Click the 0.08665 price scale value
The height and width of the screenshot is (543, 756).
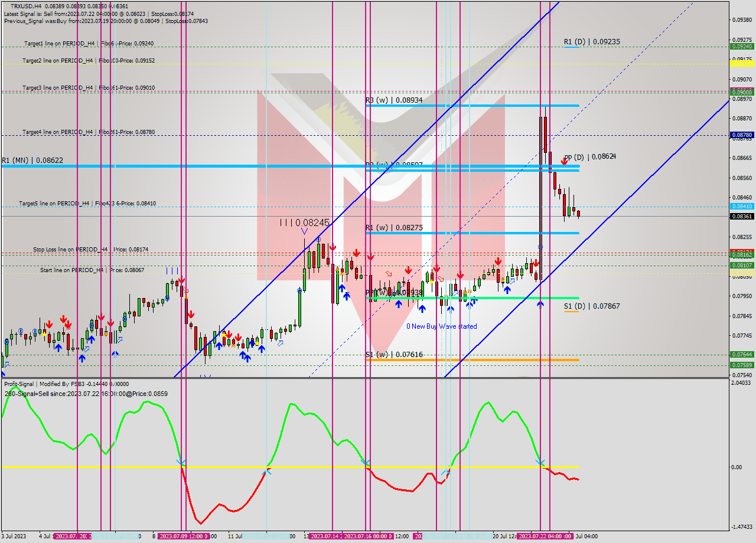tap(742, 158)
